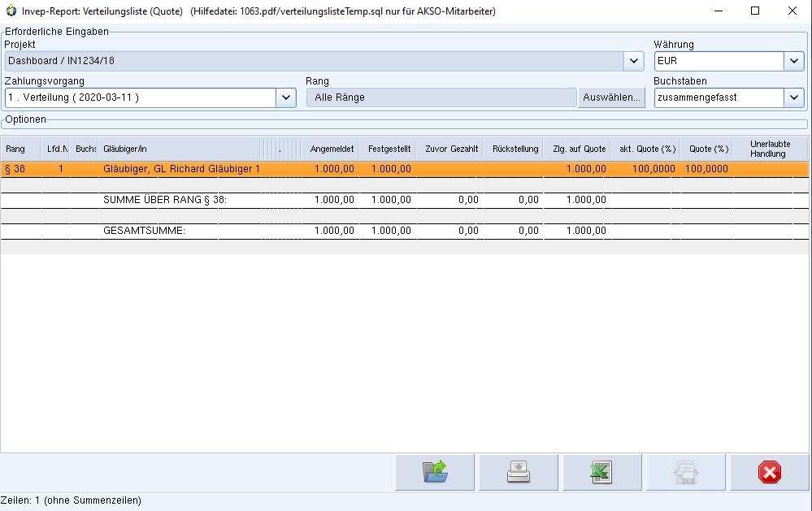812x511 pixels.
Task: Open the Projekt dropdown
Action: (x=634, y=61)
